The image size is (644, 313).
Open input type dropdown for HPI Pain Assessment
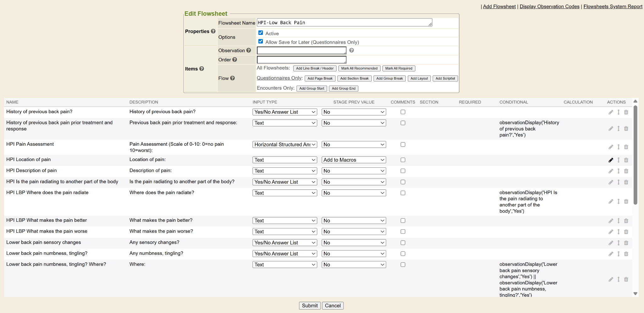point(285,145)
